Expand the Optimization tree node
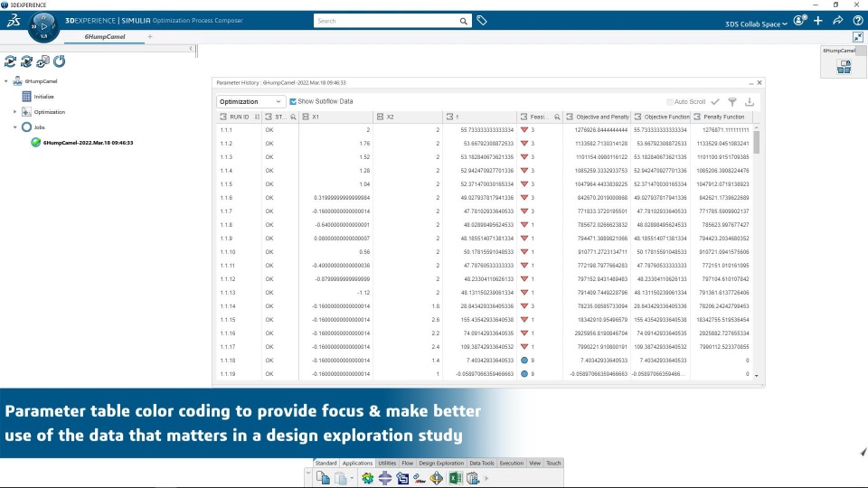 [x=15, y=112]
